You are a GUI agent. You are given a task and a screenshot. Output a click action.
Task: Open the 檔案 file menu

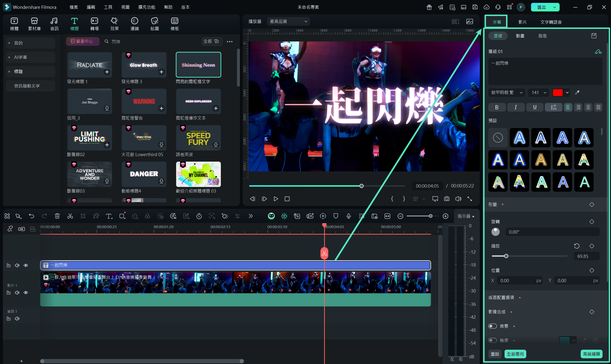coord(74,7)
